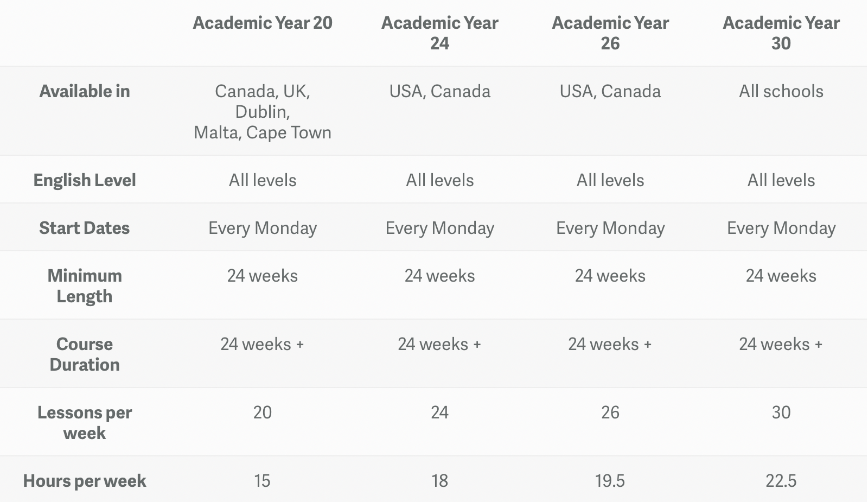868x502 pixels.
Task: Click the Academic Year 20 column header
Action: 263,23
